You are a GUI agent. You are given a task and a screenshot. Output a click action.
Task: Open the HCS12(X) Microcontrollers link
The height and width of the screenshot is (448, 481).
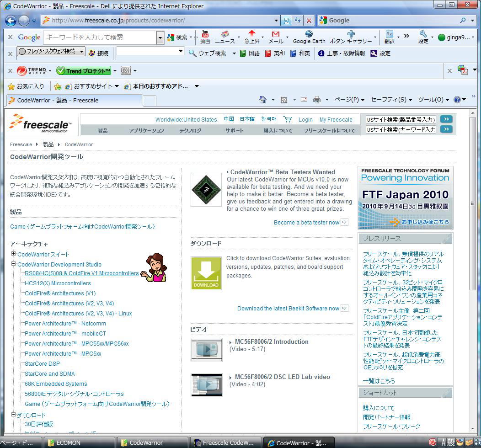pos(58,283)
